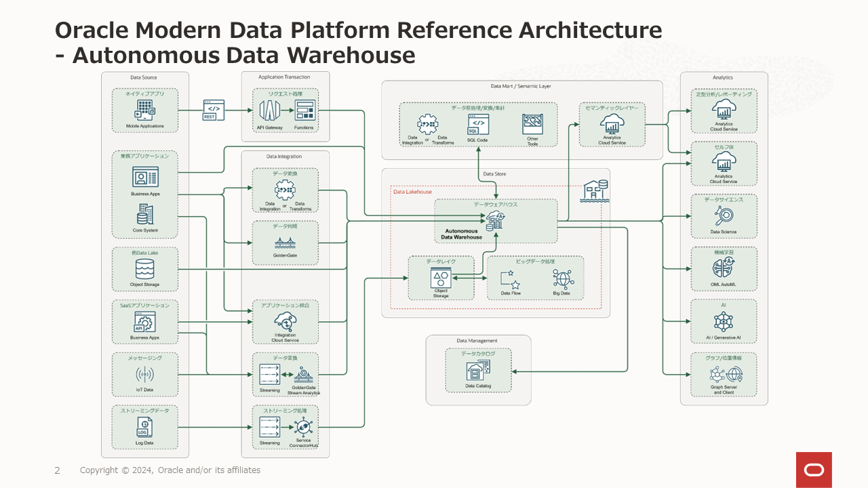The height and width of the screenshot is (488, 868).
Task: Click the Log Data document icon
Action: tap(144, 428)
